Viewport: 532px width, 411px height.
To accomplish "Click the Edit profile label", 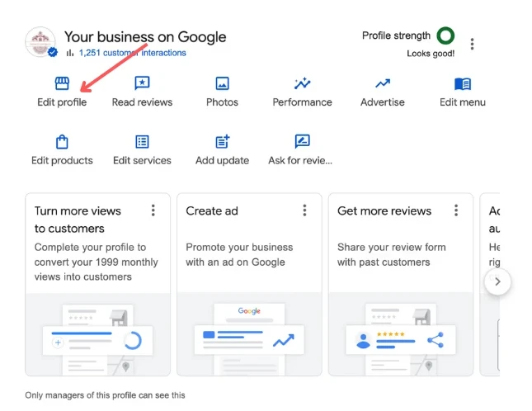I will (x=62, y=102).
